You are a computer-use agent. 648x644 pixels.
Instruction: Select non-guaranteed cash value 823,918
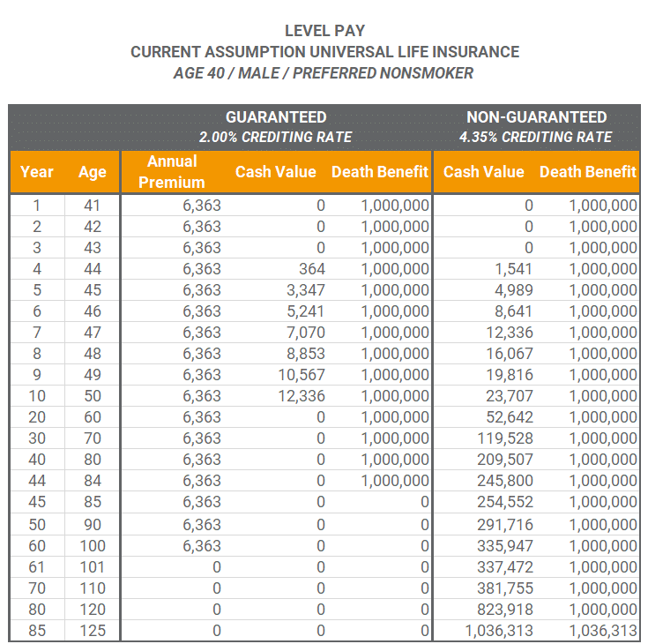[505, 610]
